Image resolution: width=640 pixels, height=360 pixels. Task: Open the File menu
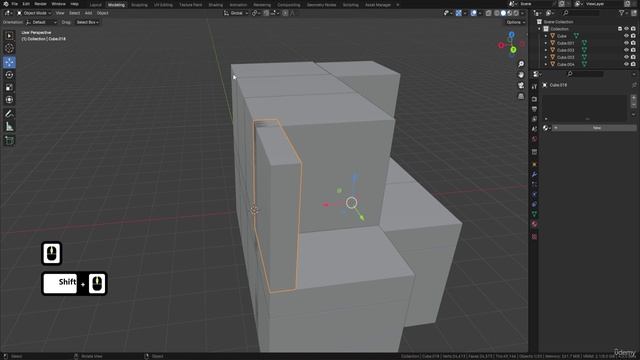[x=14, y=4]
